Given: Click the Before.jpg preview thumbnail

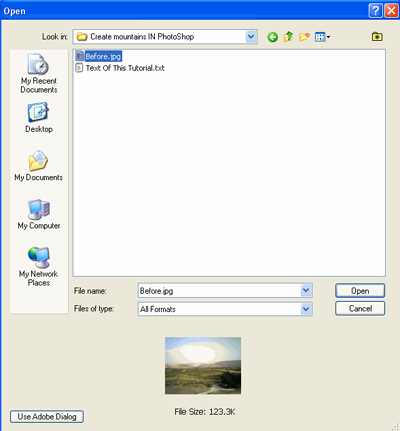Looking at the screenshot, I should (203, 366).
